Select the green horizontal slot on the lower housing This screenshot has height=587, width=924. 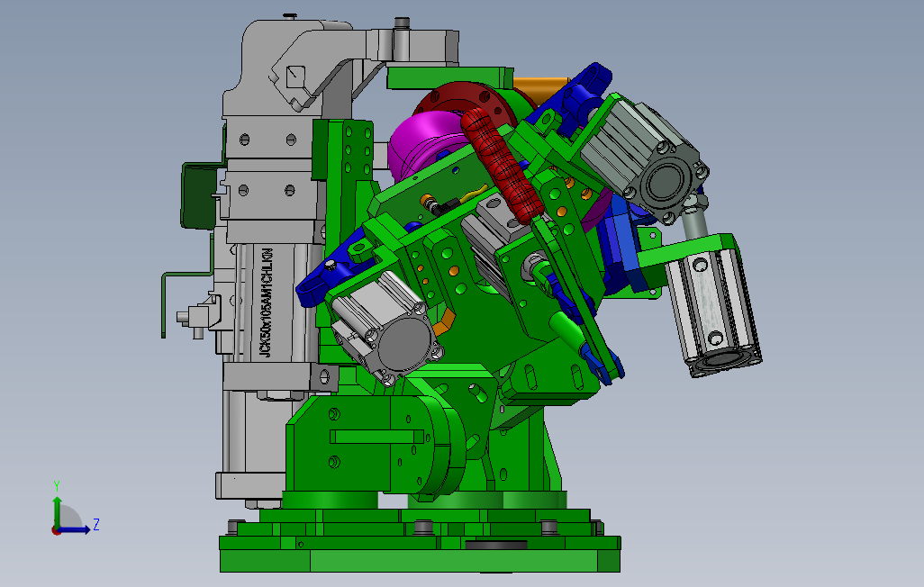tap(376, 437)
